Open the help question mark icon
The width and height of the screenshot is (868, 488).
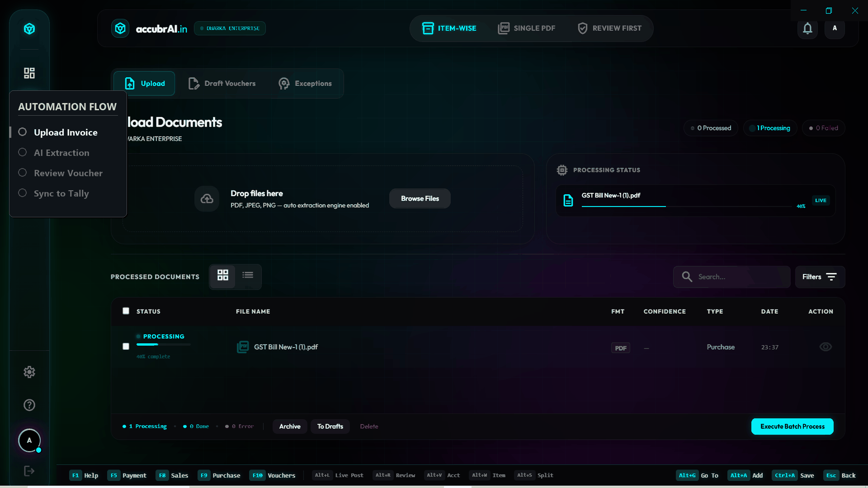pyautogui.click(x=29, y=405)
